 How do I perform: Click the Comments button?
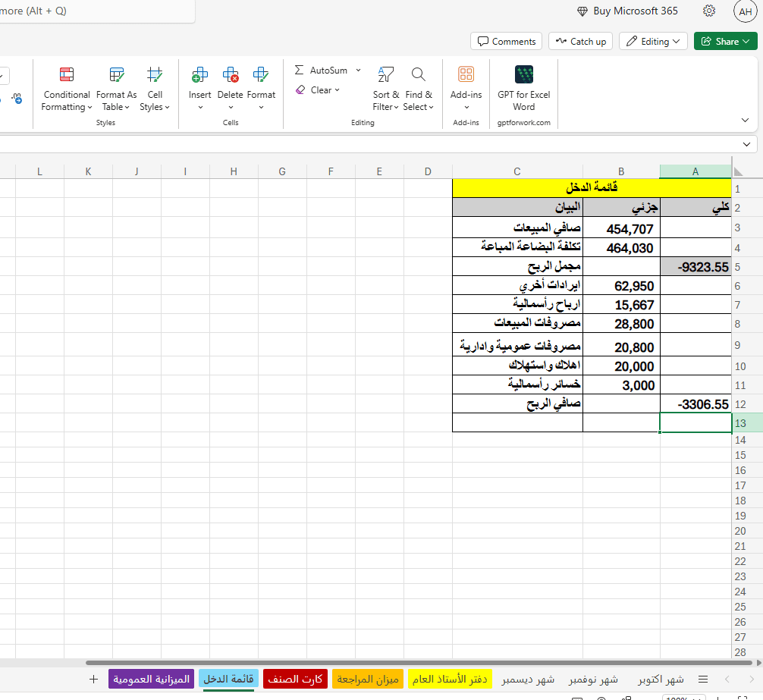coord(506,41)
